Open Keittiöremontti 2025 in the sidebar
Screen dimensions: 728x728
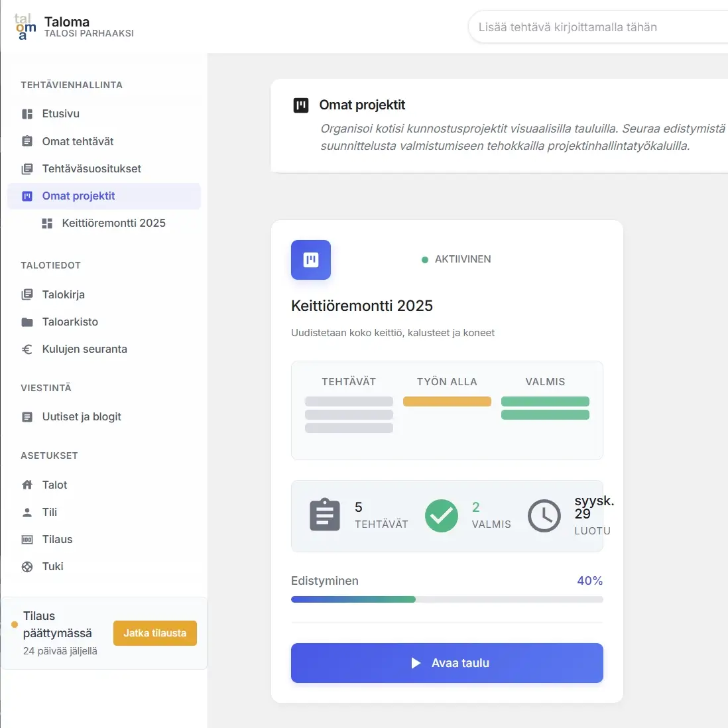click(x=113, y=223)
